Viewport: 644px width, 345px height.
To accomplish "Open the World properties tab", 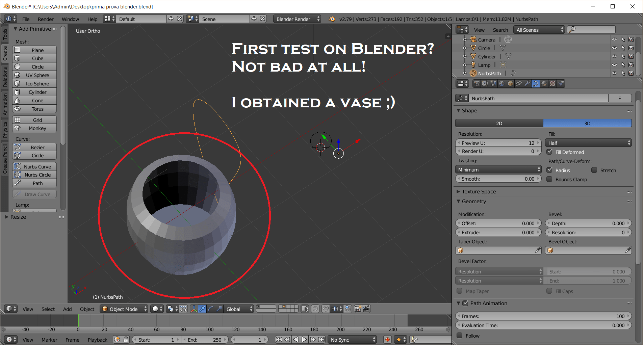I will (502, 84).
